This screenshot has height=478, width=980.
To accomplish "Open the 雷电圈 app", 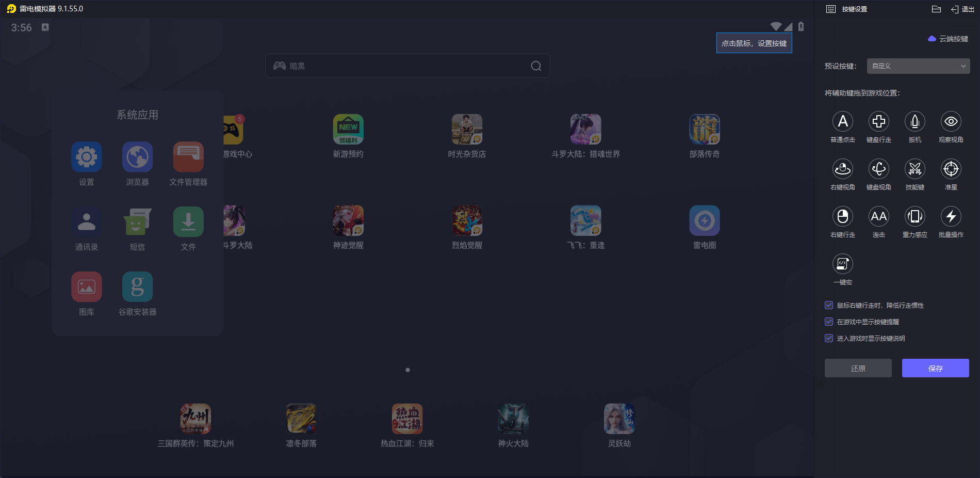I will pos(705,221).
